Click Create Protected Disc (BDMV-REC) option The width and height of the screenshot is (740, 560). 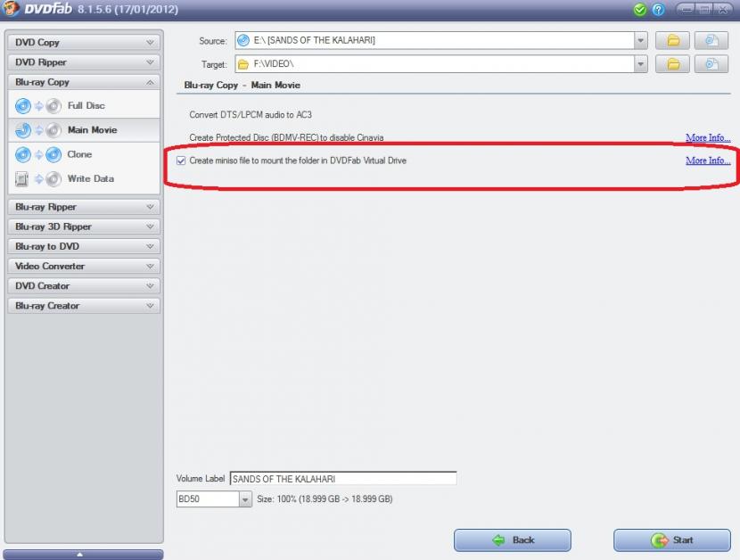coord(286,138)
